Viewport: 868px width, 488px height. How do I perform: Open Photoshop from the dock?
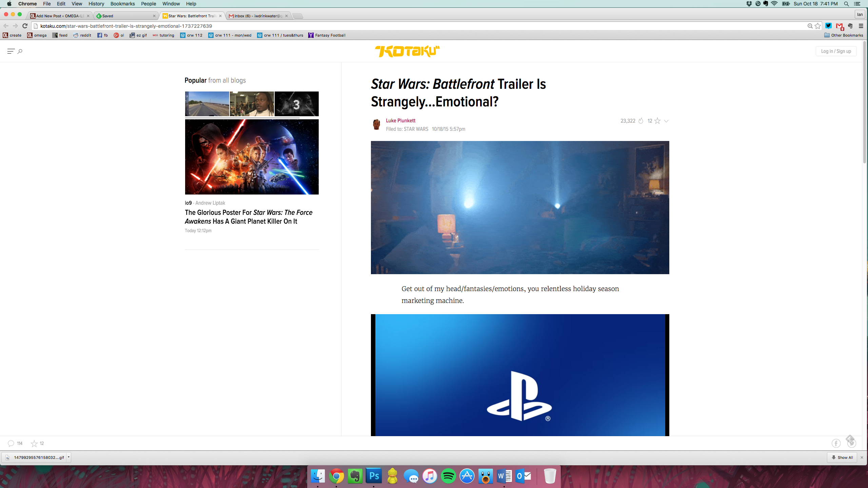pos(374,476)
